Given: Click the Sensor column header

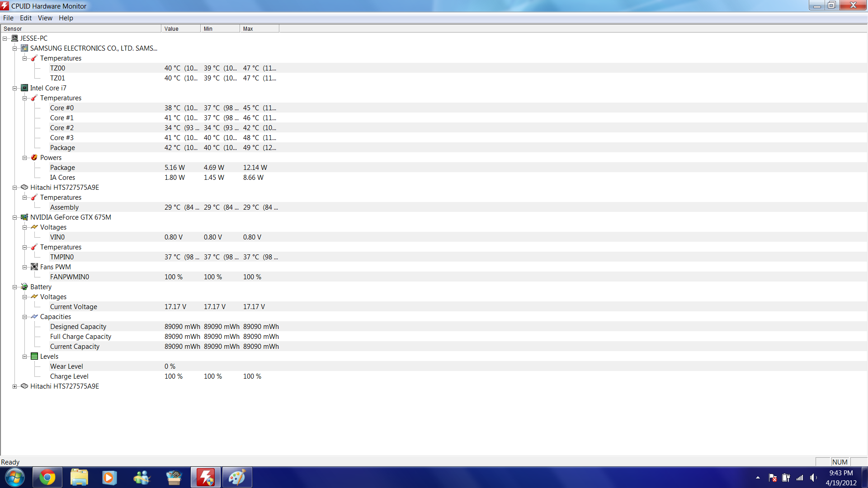Looking at the screenshot, I should tap(81, 28).
